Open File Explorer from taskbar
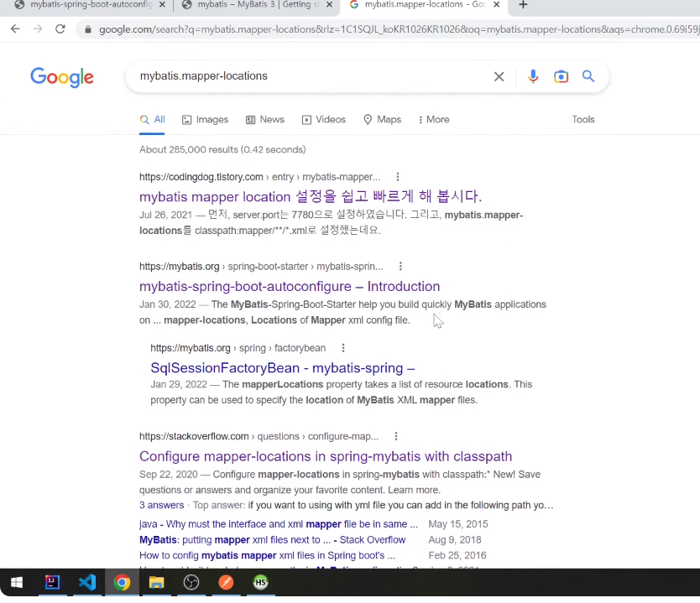 click(x=156, y=582)
